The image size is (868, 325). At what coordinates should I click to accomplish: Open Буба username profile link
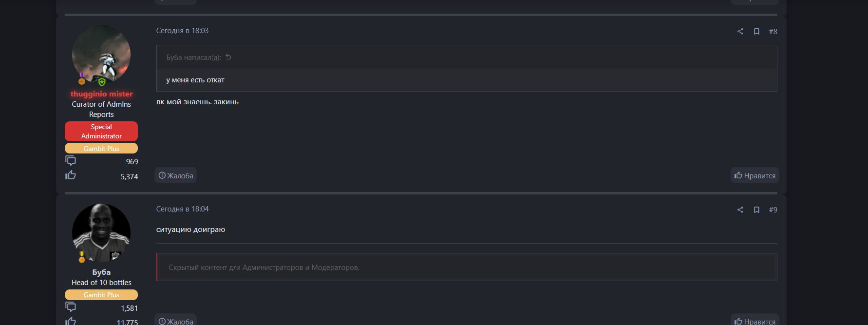pyautogui.click(x=101, y=272)
